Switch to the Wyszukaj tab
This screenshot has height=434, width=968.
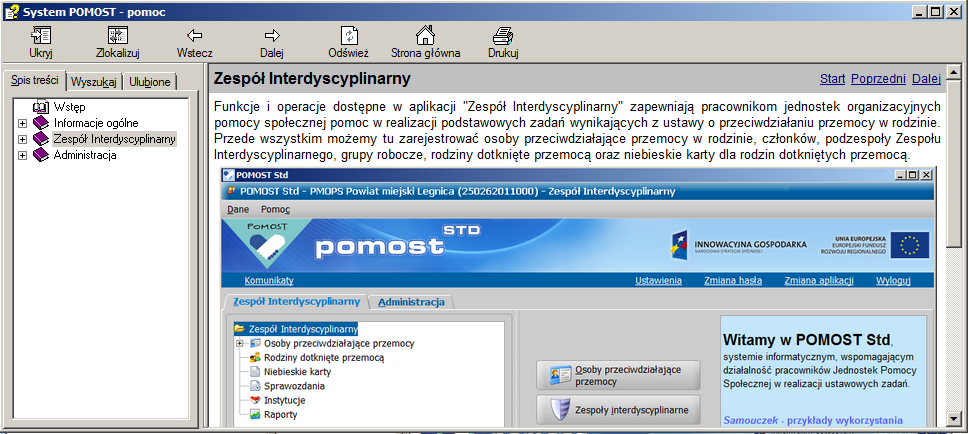tap(94, 81)
